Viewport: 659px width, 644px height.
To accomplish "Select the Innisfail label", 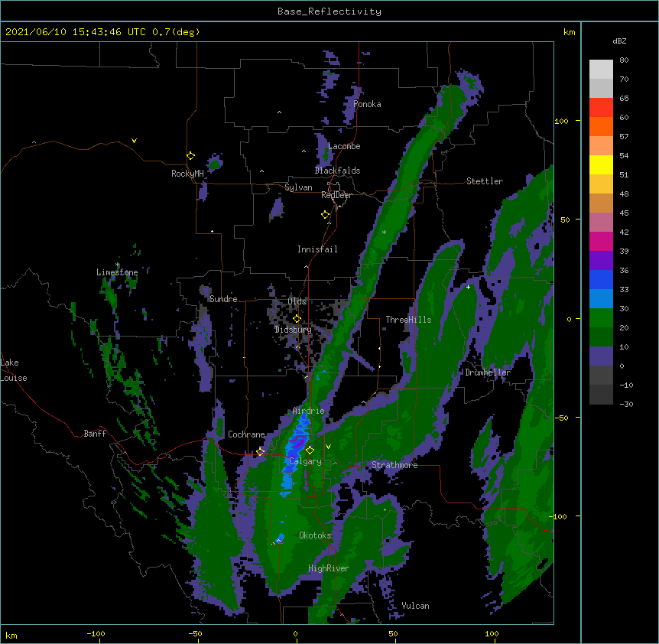I will point(317,249).
